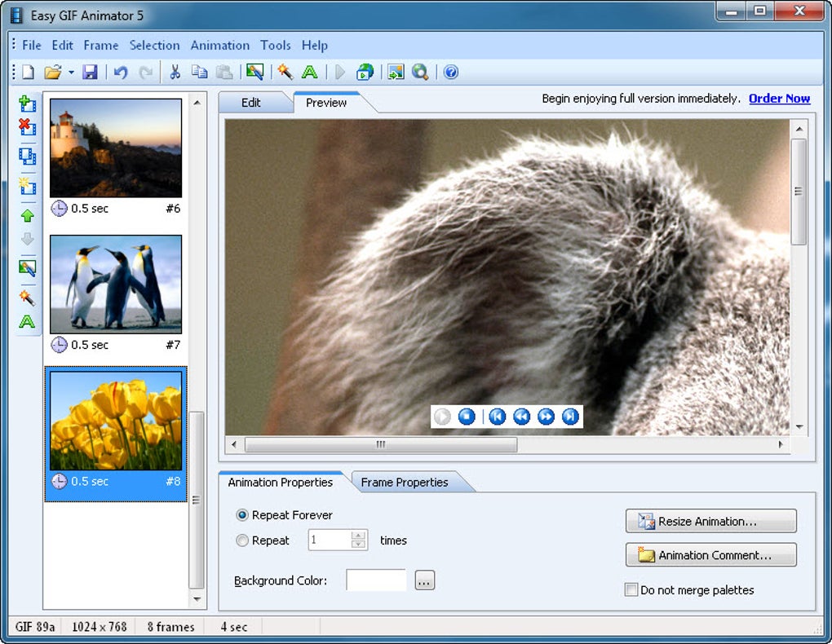832x644 pixels.
Task: Click the New animation toolbar icon
Action: coord(28,72)
